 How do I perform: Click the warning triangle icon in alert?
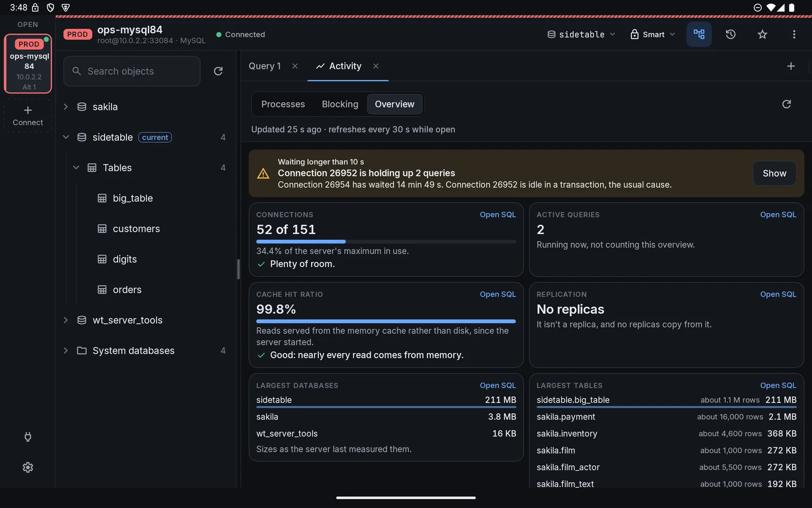click(263, 174)
